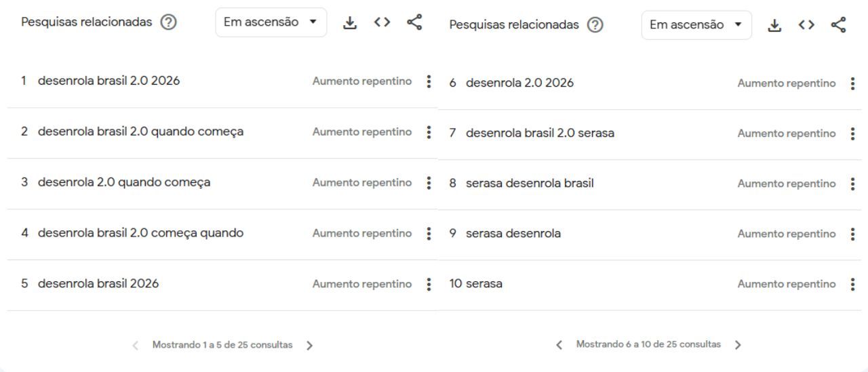Image resolution: width=868 pixels, height=372 pixels.
Task: Open query desenrola brasil 2.0 quando começa
Action: click(141, 131)
